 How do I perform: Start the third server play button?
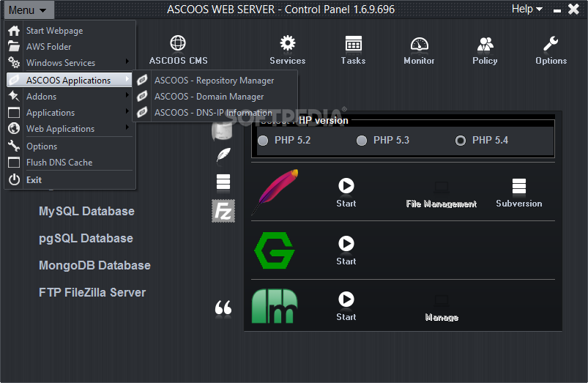346,300
